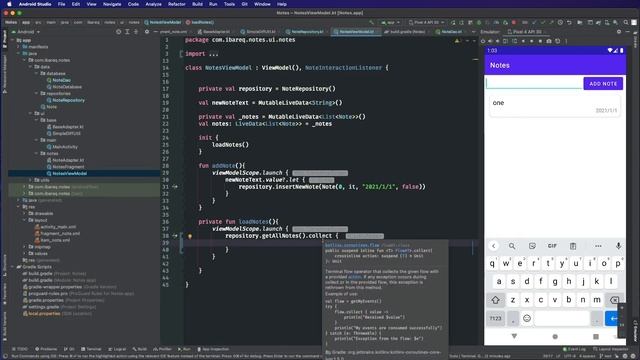Screen dimensions: 640x360
Task: Switch to the BaseAdapter.kt editor tab
Action: (214, 31)
